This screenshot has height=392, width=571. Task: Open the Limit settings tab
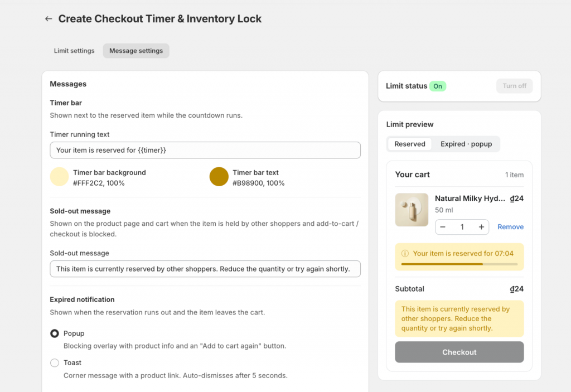[74, 51]
